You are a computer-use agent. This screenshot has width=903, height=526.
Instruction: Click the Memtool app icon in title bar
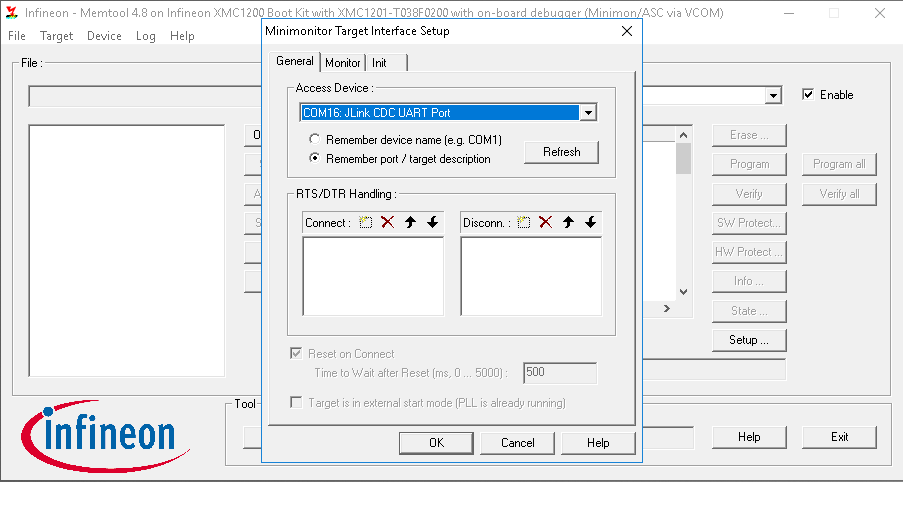pos(12,13)
